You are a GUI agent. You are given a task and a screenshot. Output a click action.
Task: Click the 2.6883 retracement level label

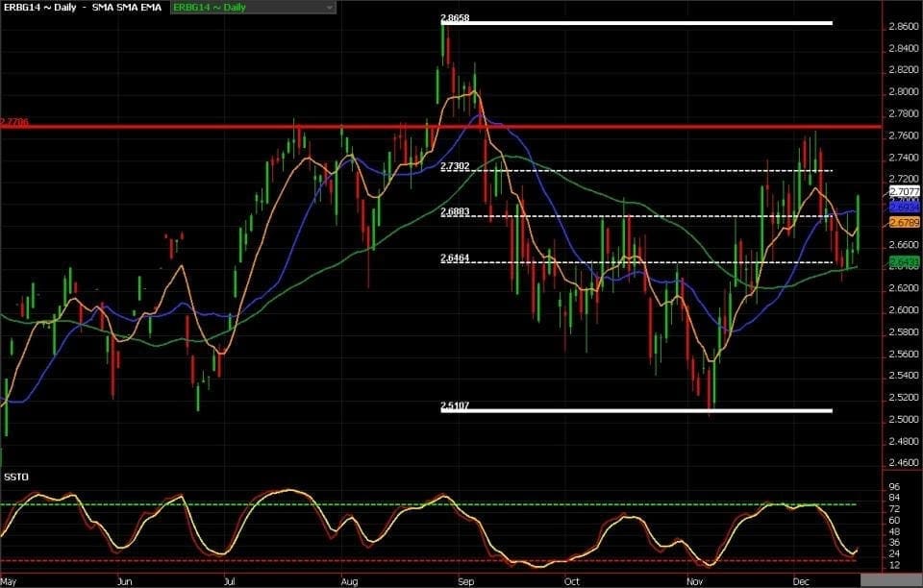[454, 211]
